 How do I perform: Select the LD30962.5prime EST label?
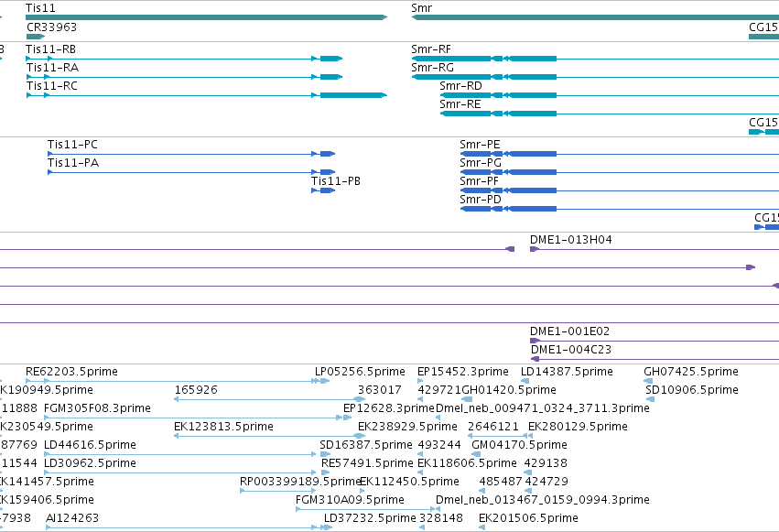point(90,463)
